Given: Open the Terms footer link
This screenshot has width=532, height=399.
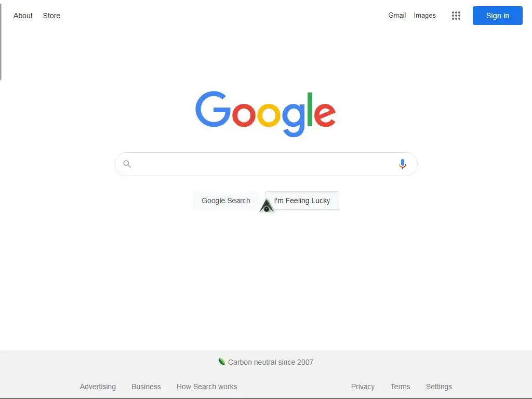Looking at the screenshot, I should point(401,387).
